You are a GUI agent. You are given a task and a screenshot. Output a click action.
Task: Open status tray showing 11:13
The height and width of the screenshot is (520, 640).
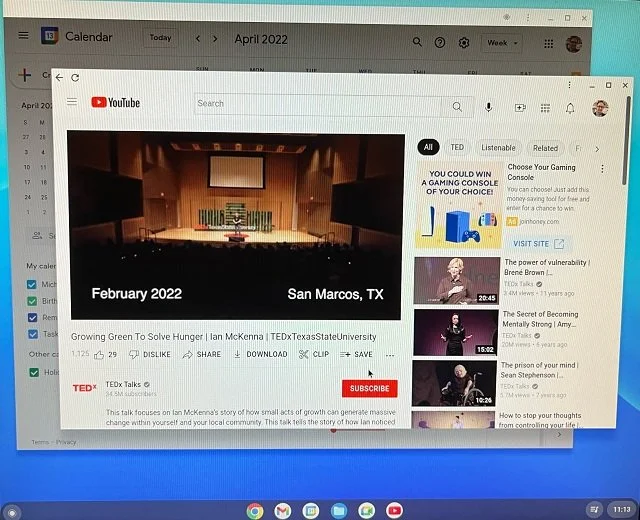(x=621, y=509)
